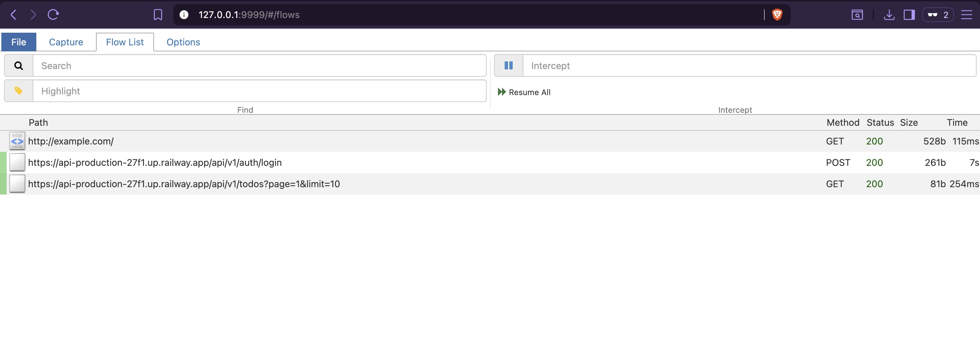Click GET method of example.com flow
This screenshot has height=355, width=980.
(x=835, y=141)
